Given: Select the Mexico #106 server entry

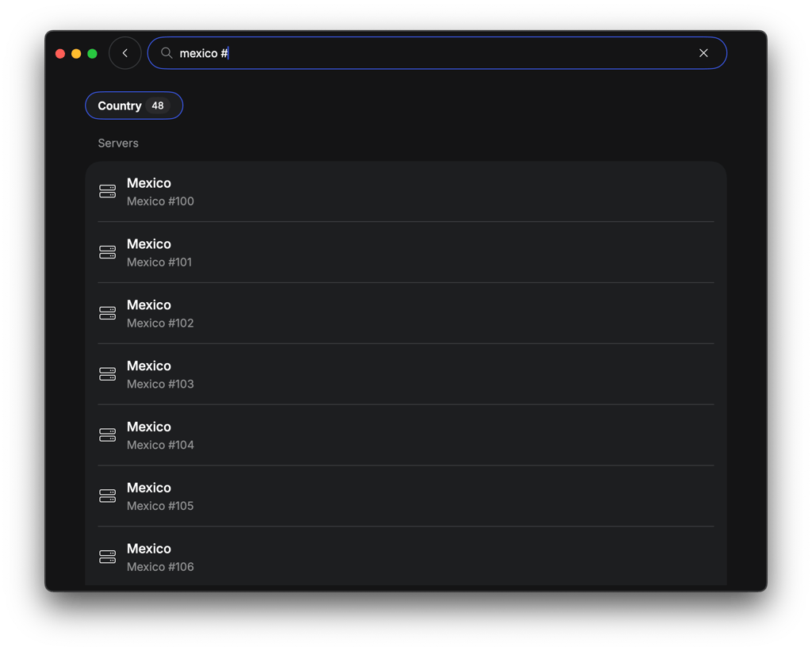Looking at the screenshot, I should (406, 557).
